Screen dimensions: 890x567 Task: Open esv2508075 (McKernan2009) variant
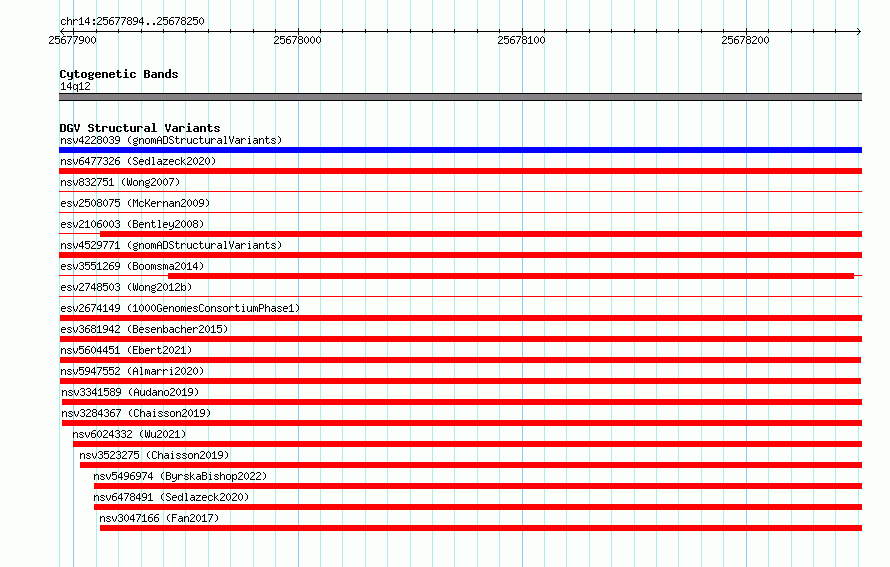pos(135,203)
